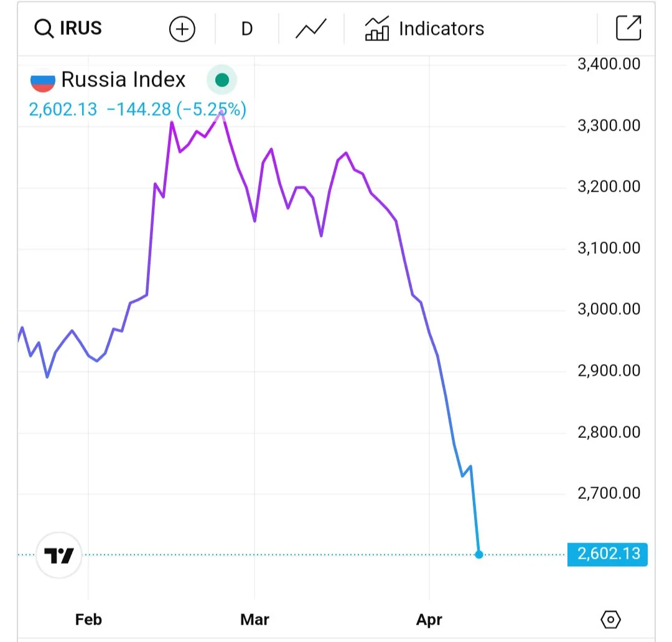Click the last price dot on line

click(x=478, y=554)
